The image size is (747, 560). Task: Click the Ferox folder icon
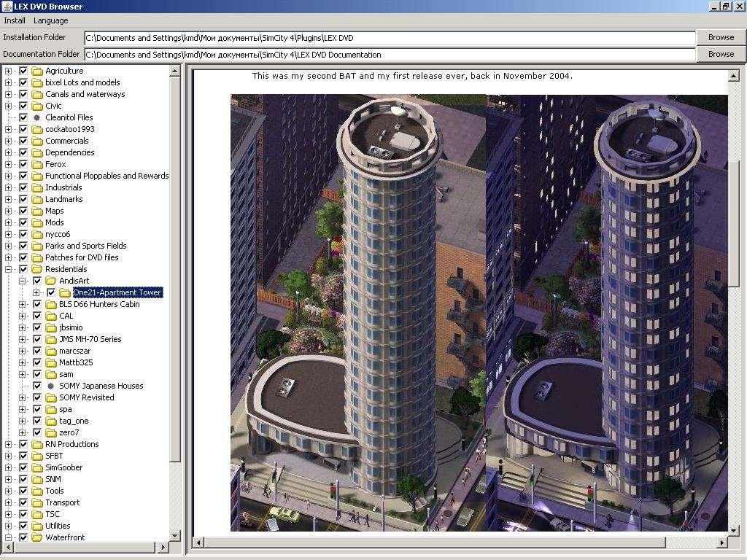pyautogui.click(x=37, y=164)
